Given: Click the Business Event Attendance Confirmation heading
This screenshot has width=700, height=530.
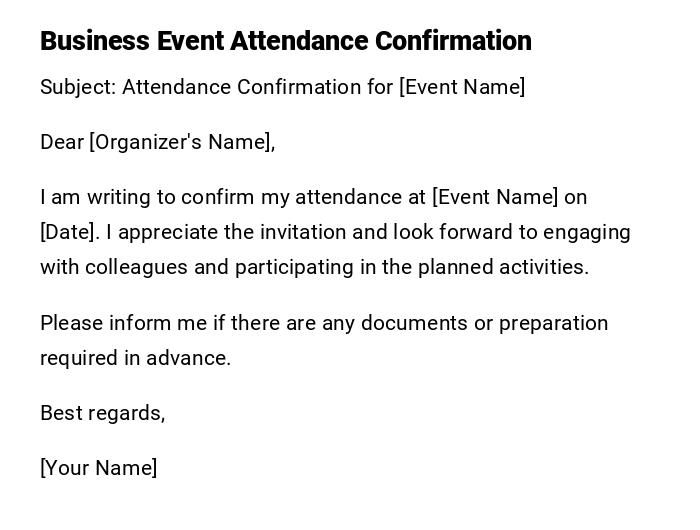Looking at the screenshot, I should coord(285,41).
